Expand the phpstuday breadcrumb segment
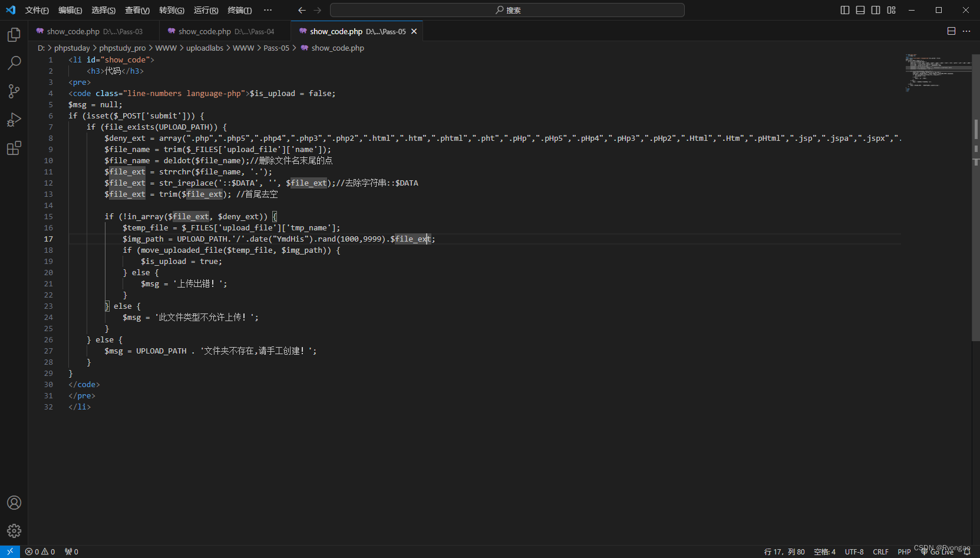The image size is (980, 558). click(72, 48)
